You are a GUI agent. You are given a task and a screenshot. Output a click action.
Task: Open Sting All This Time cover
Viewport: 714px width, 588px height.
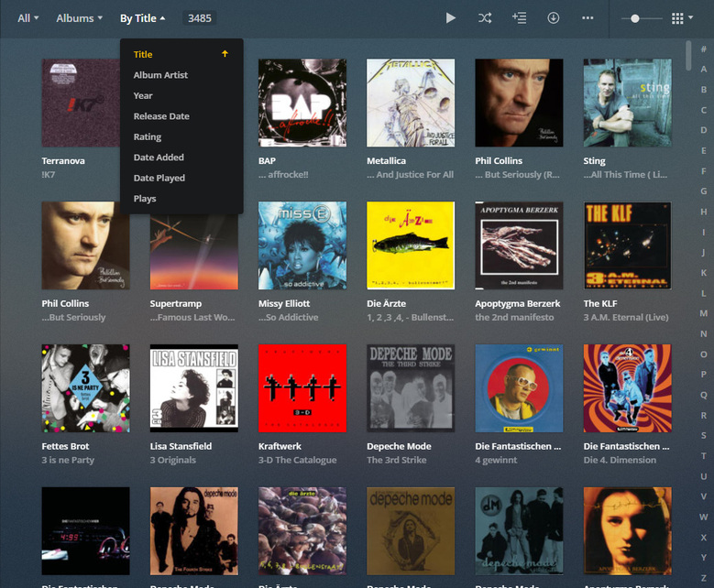tap(628, 103)
